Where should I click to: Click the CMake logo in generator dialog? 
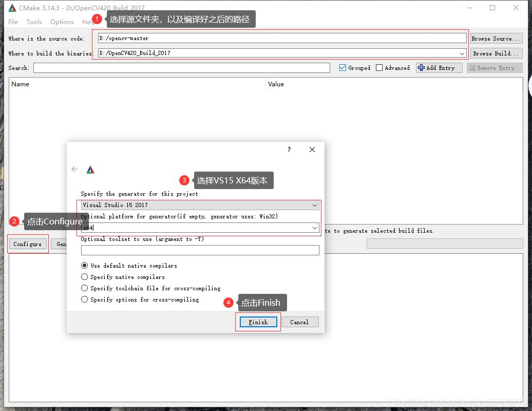point(90,170)
